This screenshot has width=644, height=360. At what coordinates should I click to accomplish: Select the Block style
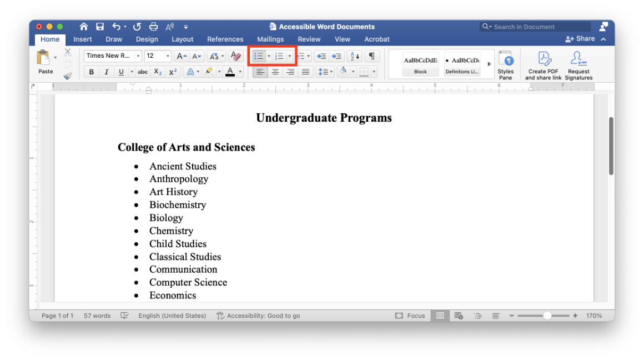click(x=420, y=63)
